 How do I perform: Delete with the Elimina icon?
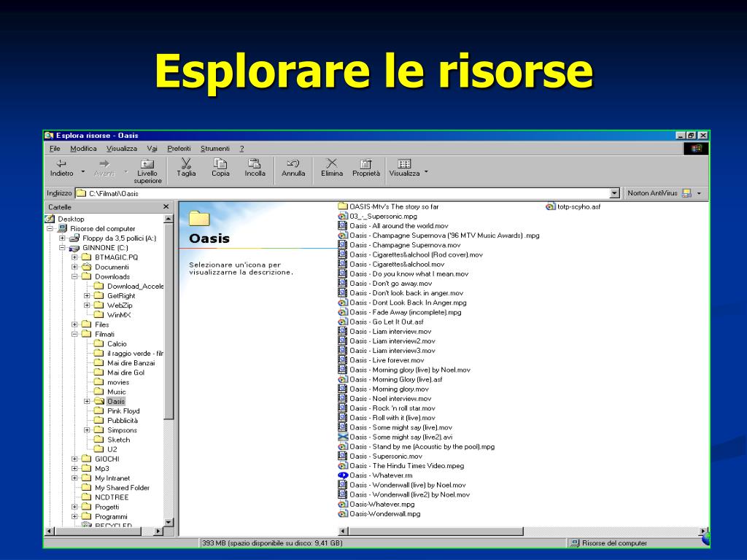[332, 168]
